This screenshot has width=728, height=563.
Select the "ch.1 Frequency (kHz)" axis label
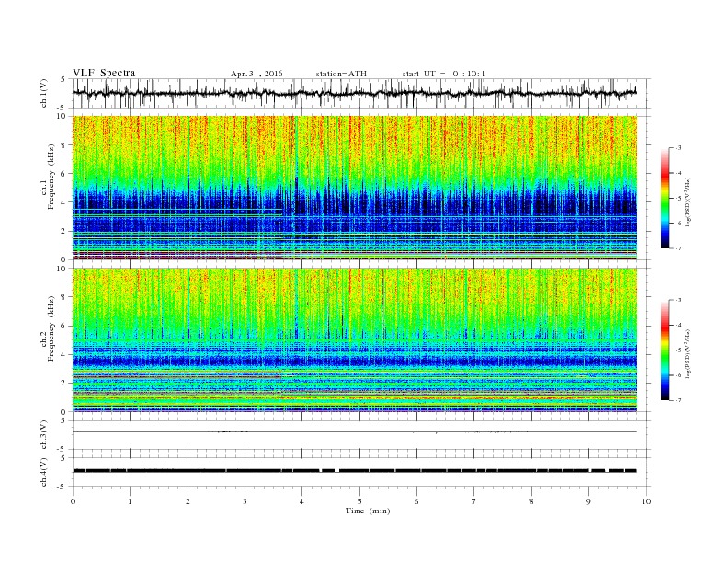click(x=48, y=177)
